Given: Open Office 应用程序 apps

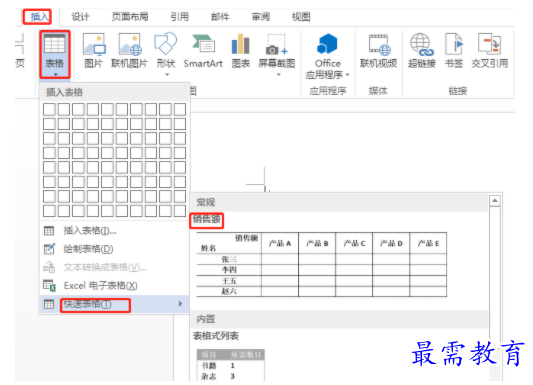Looking at the screenshot, I should click(327, 56).
